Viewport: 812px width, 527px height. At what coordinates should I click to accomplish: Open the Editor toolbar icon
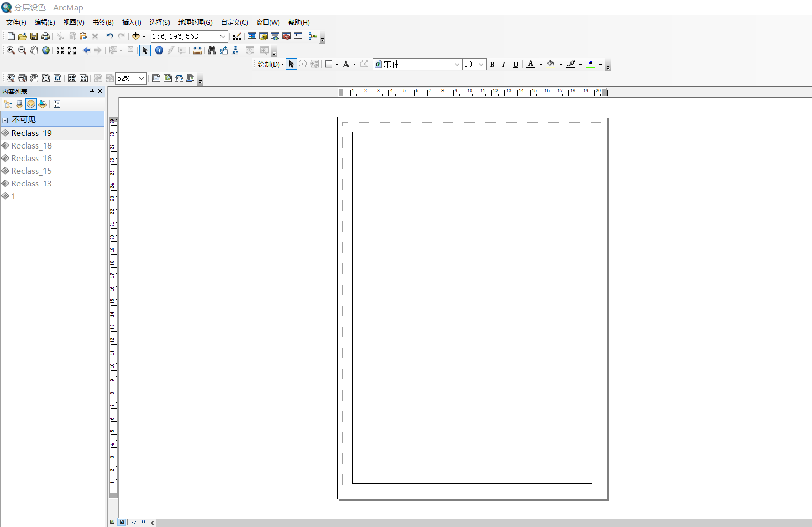pos(237,36)
